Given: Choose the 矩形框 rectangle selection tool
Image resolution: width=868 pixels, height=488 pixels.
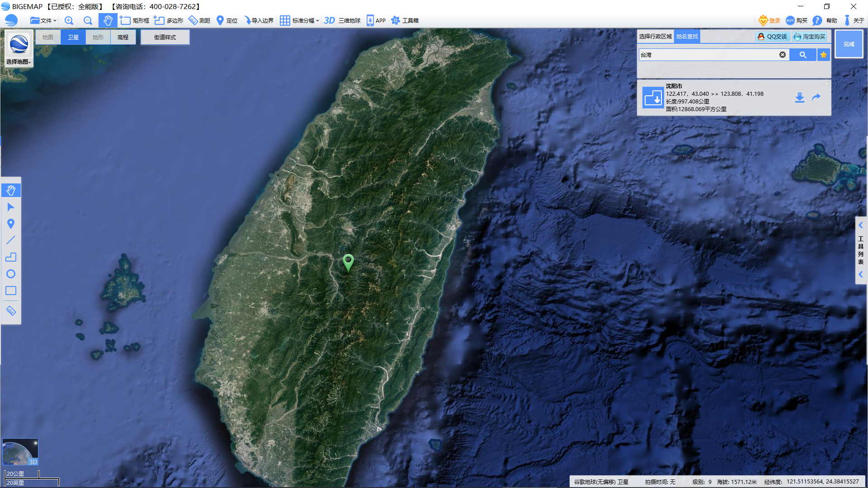Looking at the screenshot, I should pyautogui.click(x=134, y=20).
